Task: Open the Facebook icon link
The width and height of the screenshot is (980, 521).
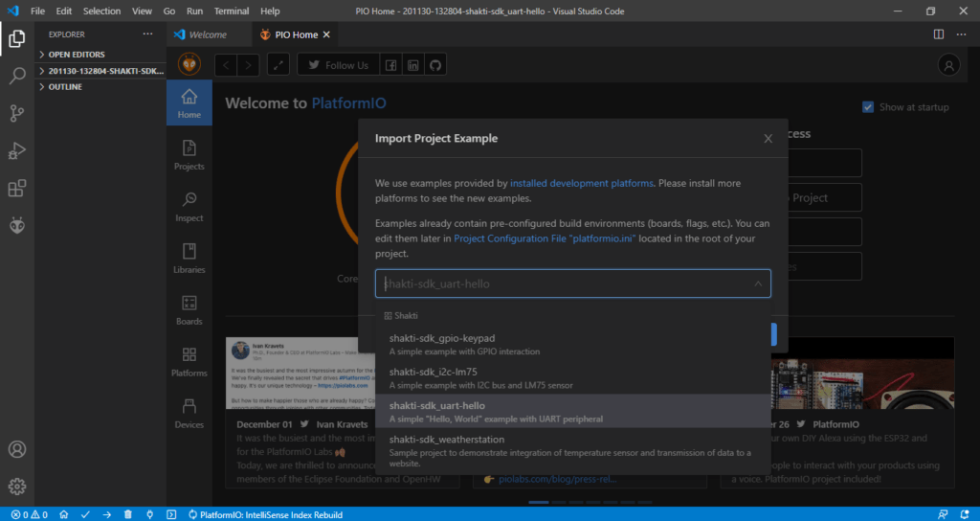Action: pos(390,65)
